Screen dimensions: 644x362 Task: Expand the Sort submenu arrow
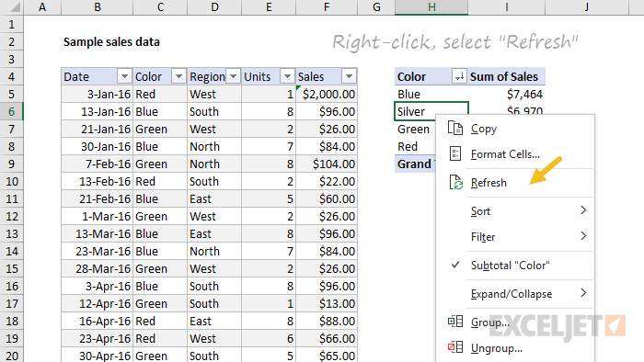pyautogui.click(x=583, y=210)
